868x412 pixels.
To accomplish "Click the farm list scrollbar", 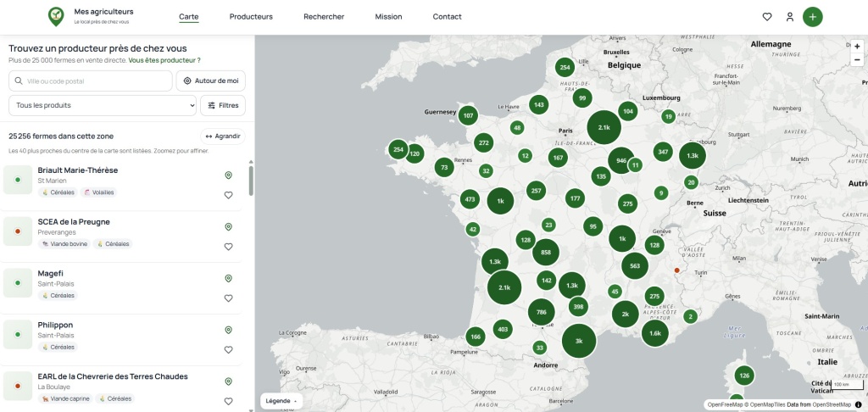I will pyautogui.click(x=251, y=181).
